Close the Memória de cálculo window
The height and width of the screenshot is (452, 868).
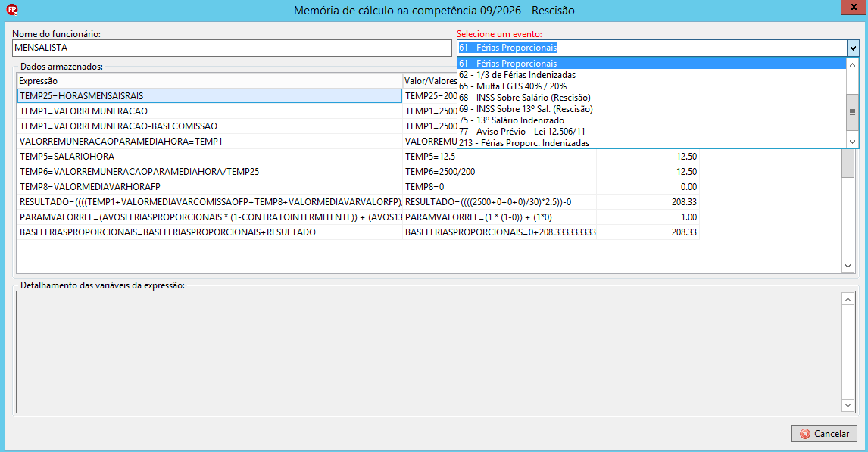[x=854, y=7]
